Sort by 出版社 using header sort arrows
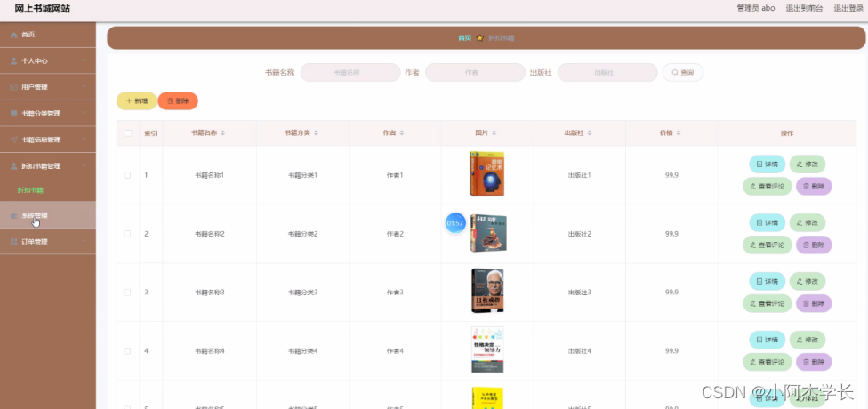This screenshot has width=868, height=409. tap(590, 133)
